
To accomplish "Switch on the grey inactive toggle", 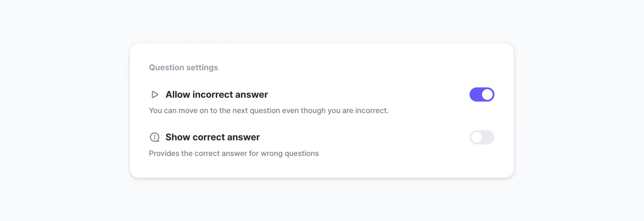I will [482, 137].
